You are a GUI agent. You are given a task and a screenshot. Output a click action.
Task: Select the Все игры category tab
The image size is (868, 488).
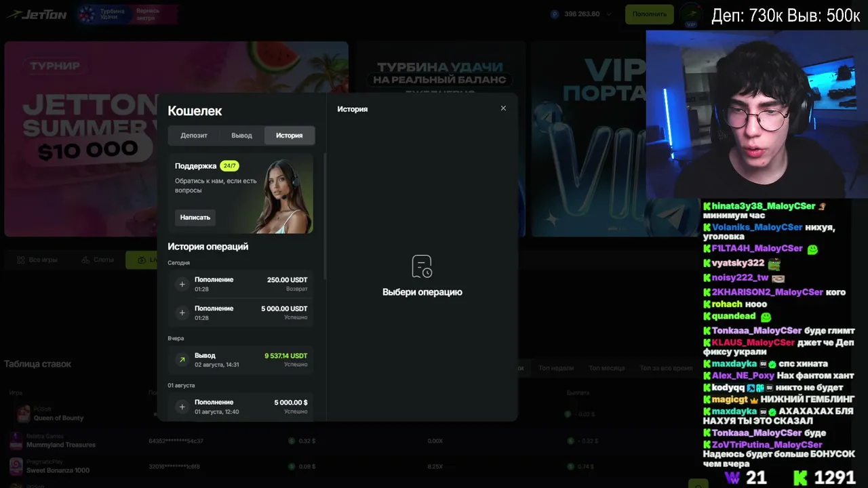(x=37, y=260)
